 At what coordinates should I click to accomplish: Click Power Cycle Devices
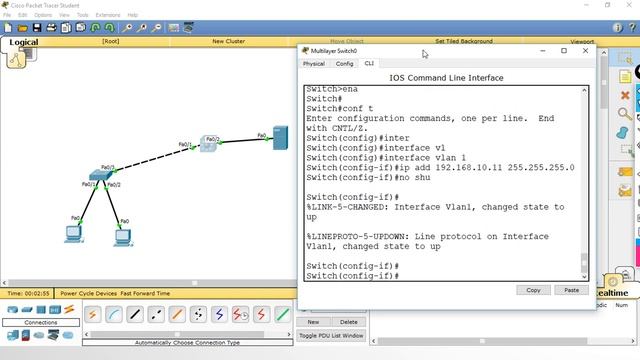click(89, 293)
